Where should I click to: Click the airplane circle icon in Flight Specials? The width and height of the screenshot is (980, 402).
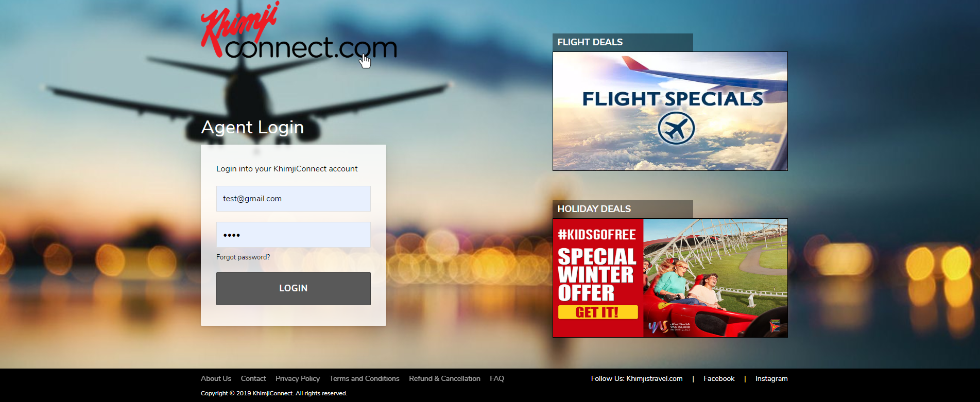click(676, 128)
